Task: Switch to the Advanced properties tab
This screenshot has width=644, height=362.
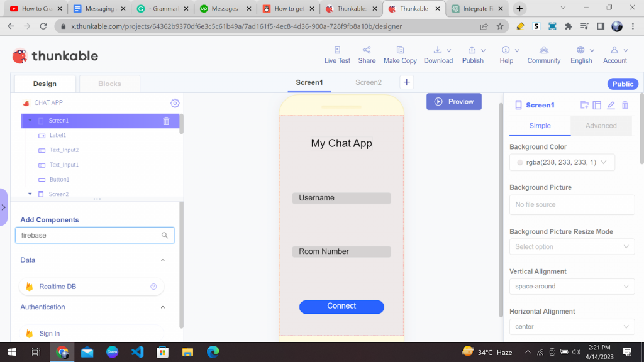Action: (x=601, y=126)
